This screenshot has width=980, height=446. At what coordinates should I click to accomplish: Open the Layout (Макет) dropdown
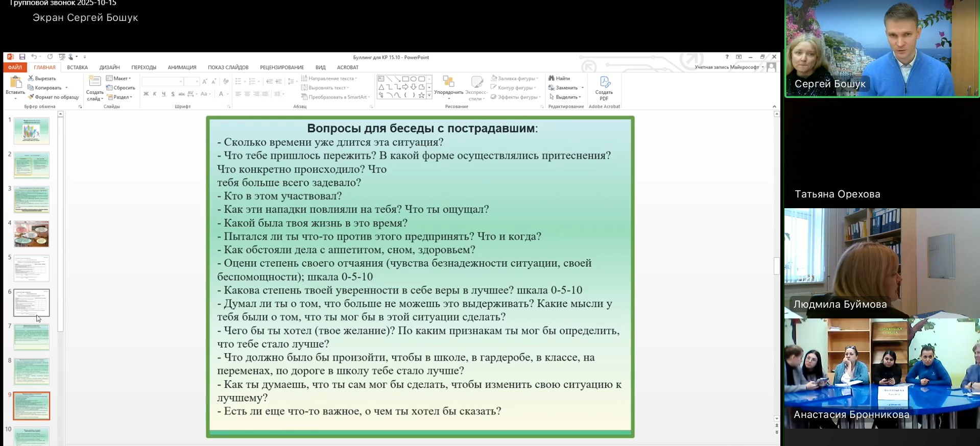click(x=119, y=79)
